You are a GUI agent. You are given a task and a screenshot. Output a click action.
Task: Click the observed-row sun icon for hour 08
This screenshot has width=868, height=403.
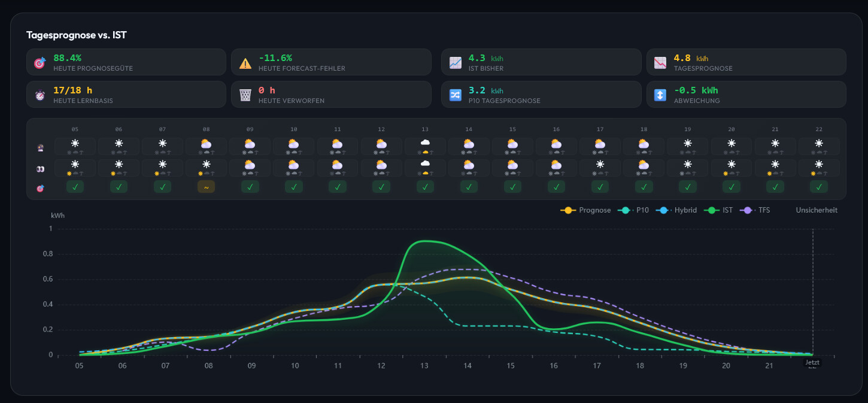pos(206,164)
